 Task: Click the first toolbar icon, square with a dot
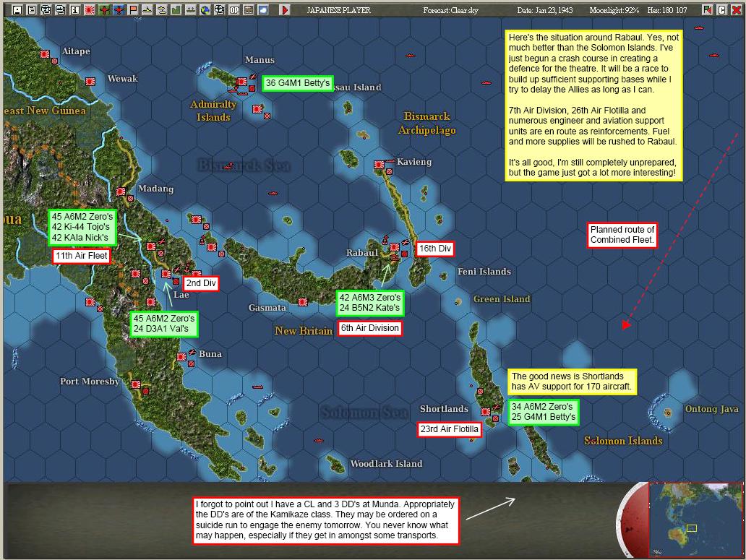17,9
